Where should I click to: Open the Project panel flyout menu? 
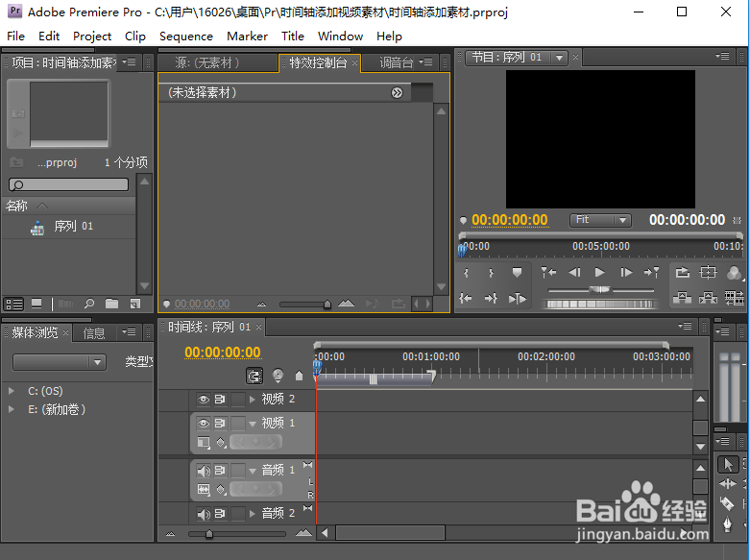[129, 62]
